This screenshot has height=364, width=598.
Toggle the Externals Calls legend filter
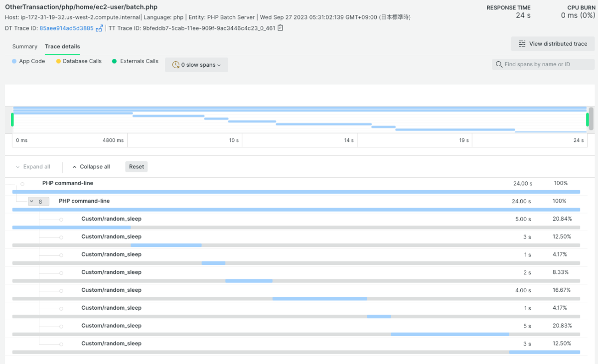coord(135,61)
